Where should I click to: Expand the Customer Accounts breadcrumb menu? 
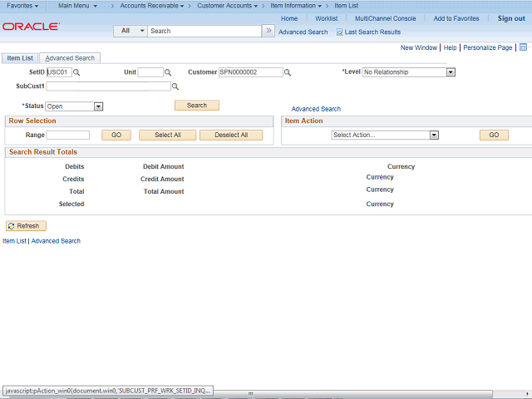227,6
